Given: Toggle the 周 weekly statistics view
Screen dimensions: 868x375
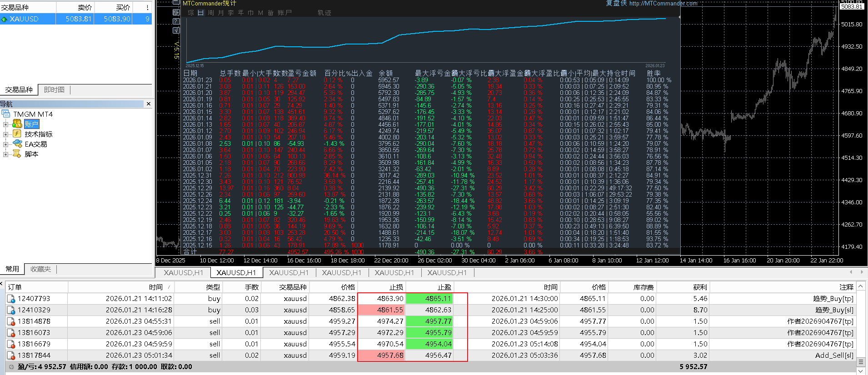Looking at the screenshot, I should [211, 13].
